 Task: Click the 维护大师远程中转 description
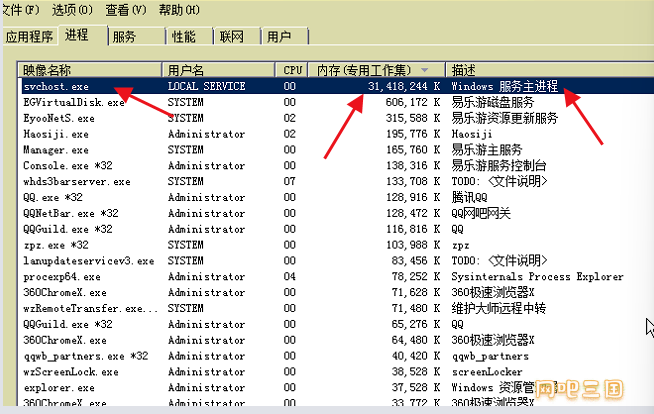click(x=498, y=309)
